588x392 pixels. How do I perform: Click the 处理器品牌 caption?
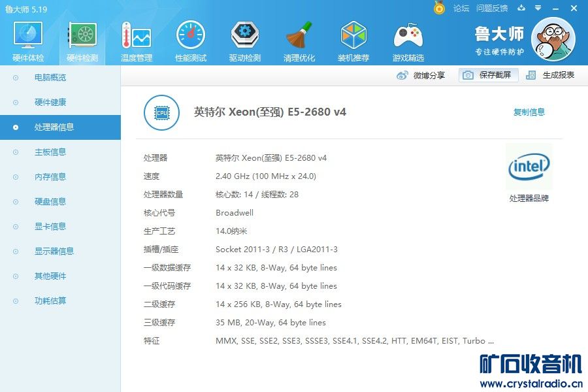[x=529, y=199]
